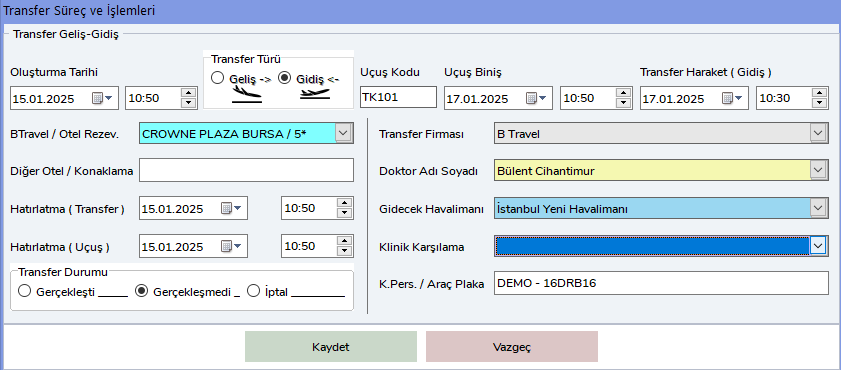The height and width of the screenshot is (370, 841).
Task: Open calendar picker for Hatırlatma (Uçuş) date
Action: coord(231,247)
